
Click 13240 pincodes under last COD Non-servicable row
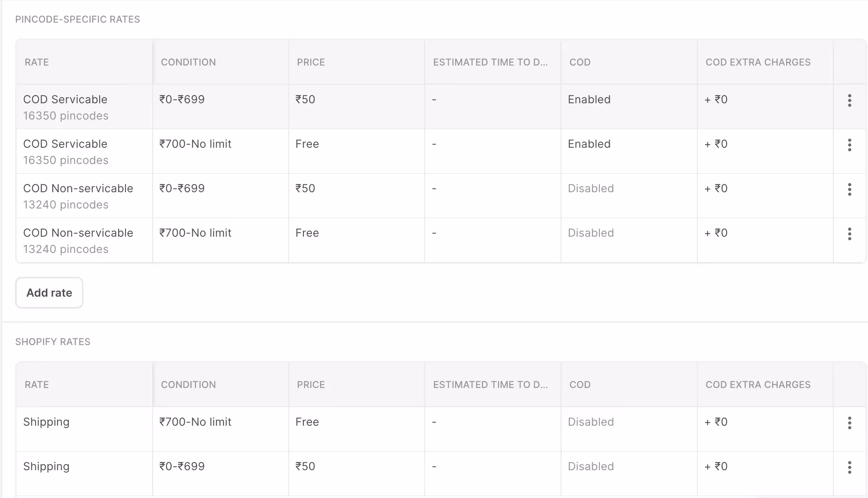[66, 249]
